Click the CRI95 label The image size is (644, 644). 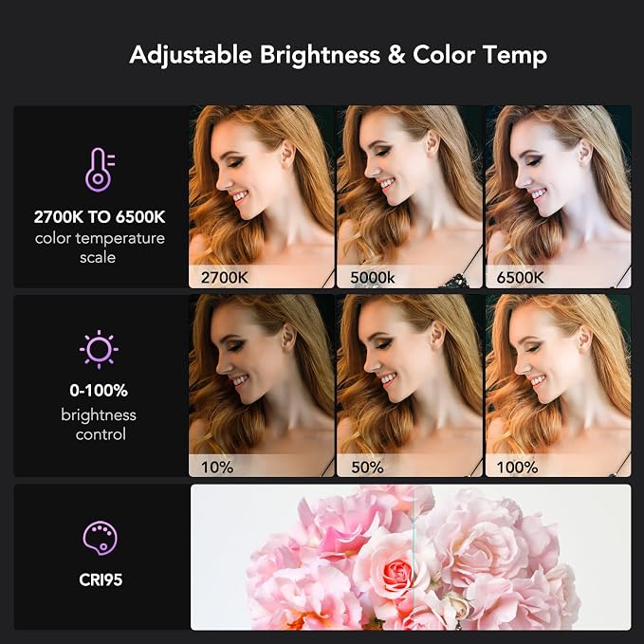(101, 580)
